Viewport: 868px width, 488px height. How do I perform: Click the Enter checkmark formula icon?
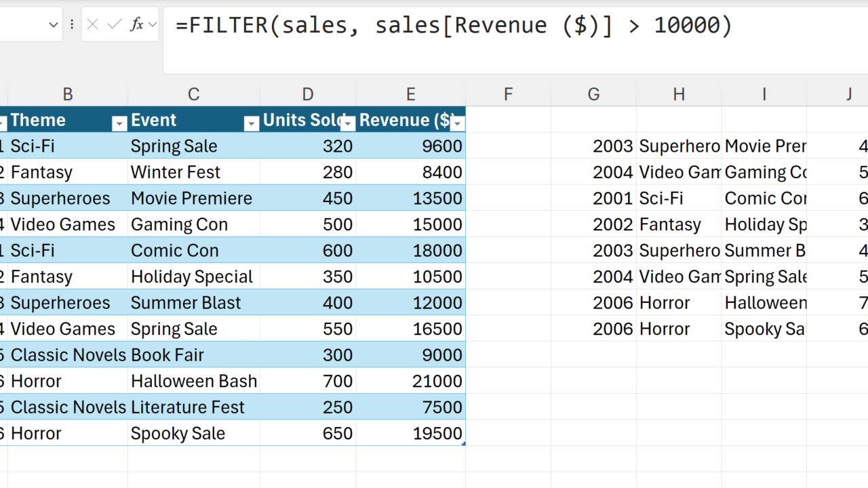tap(115, 25)
